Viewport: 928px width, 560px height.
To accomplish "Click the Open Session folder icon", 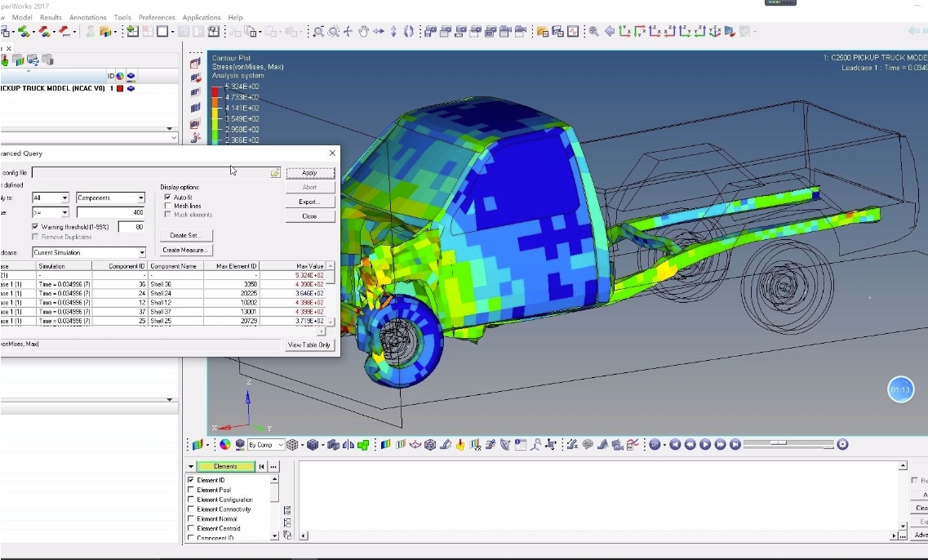I will click(106, 32).
